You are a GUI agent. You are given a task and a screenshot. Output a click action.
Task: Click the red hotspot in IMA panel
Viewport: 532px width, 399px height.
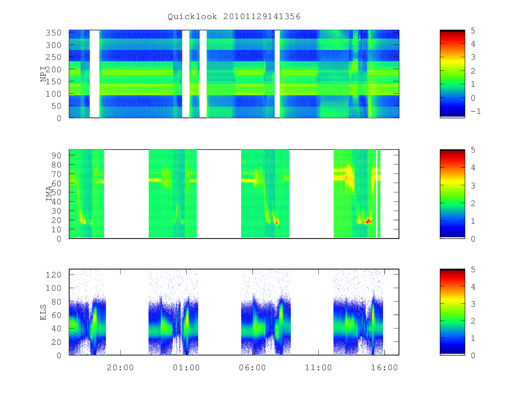click(368, 221)
